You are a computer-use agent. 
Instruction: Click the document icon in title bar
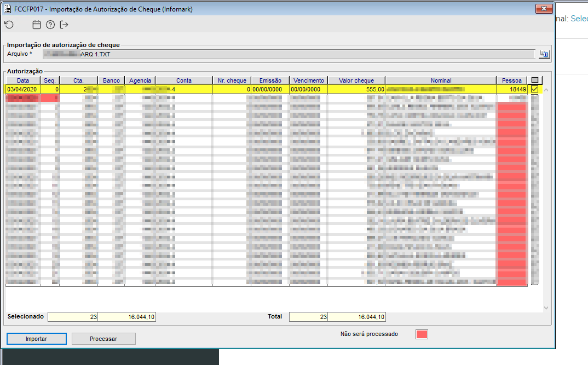pyautogui.click(x=8, y=9)
